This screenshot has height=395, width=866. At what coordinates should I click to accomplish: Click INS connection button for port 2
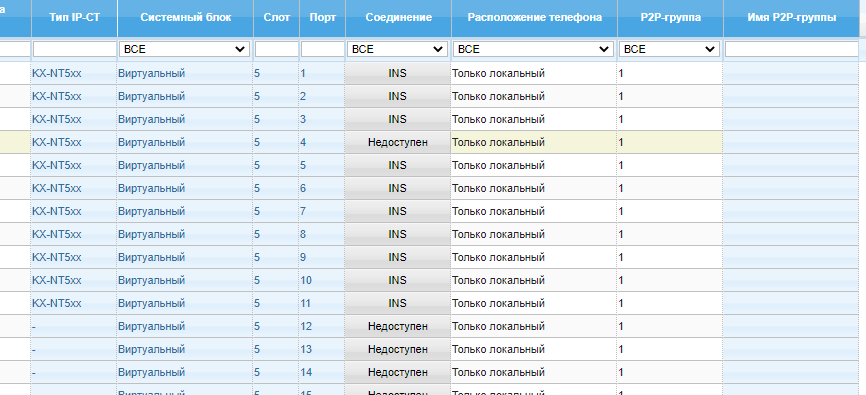pyautogui.click(x=398, y=96)
